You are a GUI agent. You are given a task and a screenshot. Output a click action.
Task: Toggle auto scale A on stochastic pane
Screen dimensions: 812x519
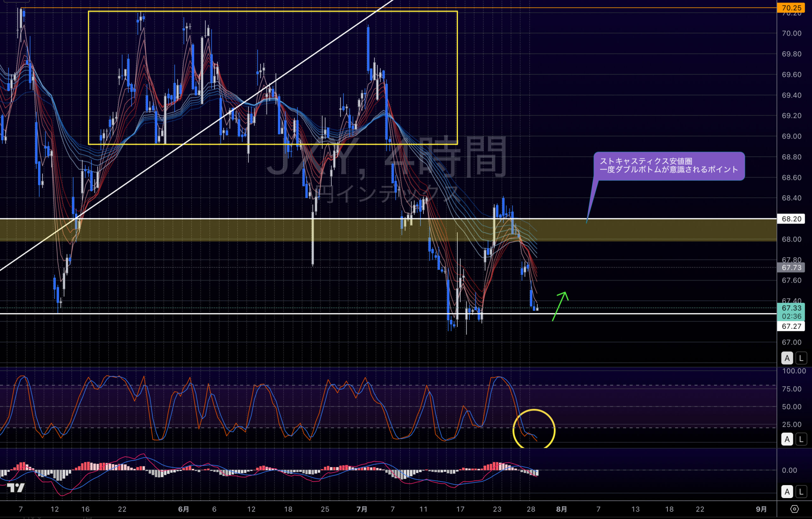(x=787, y=439)
